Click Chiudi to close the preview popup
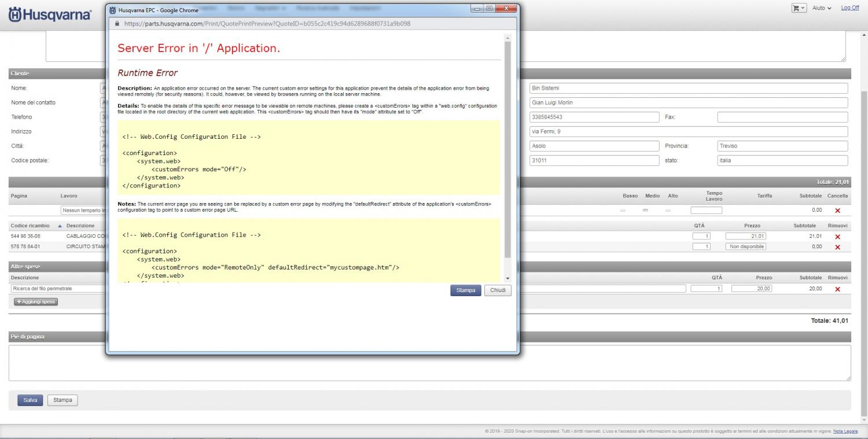 pos(498,290)
